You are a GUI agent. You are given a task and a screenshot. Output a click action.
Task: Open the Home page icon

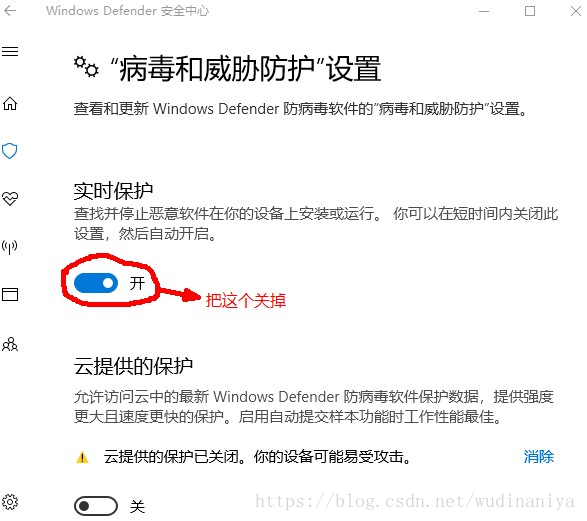[10, 103]
